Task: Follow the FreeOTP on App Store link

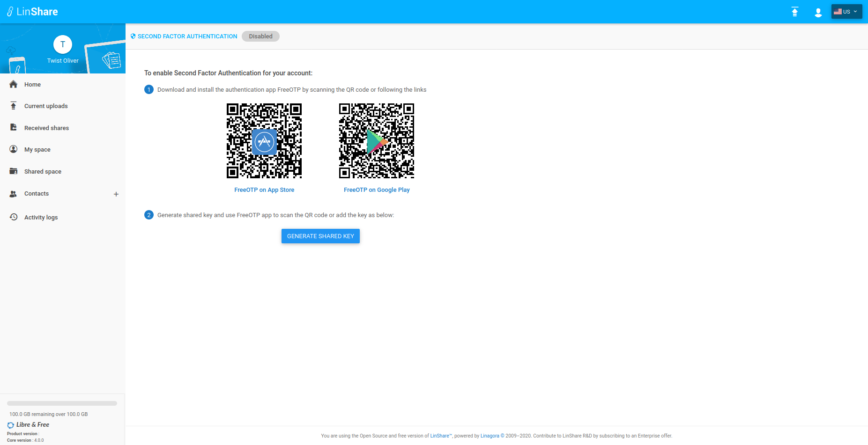Action: [x=264, y=190]
